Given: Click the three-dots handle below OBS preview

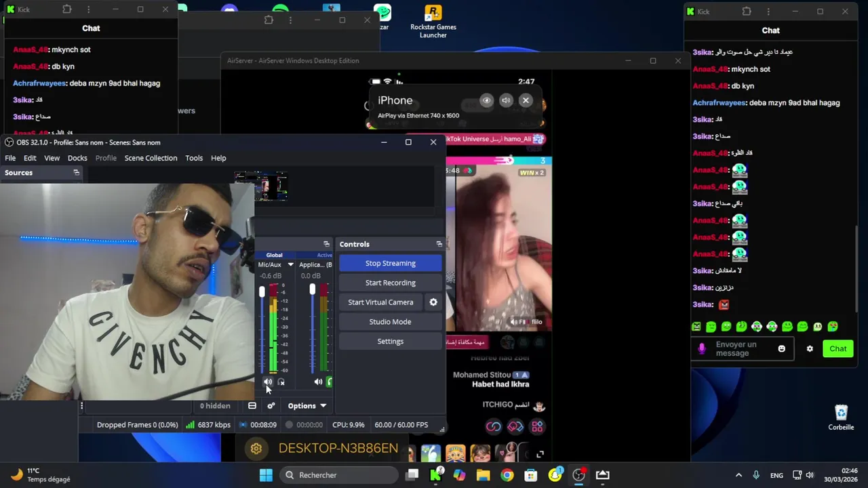Looking at the screenshot, I should 81,406.
